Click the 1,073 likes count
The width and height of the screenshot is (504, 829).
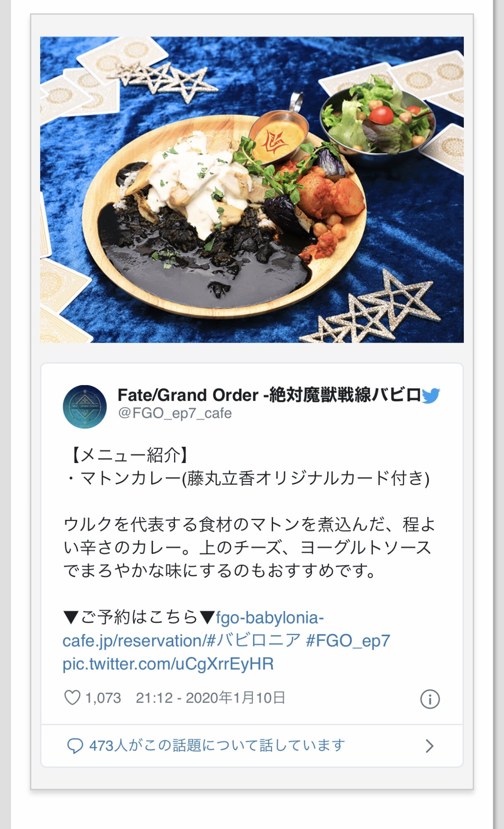[x=103, y=698]
